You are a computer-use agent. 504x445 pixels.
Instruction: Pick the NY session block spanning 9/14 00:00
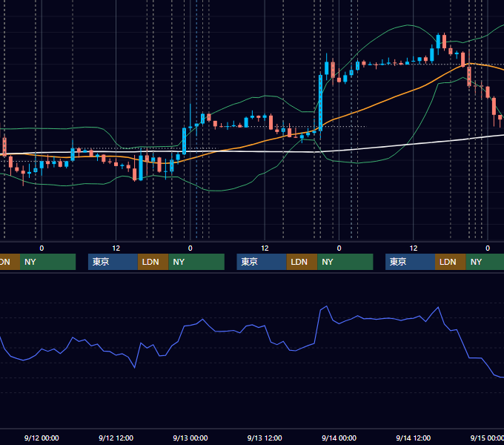click(345, 262)
